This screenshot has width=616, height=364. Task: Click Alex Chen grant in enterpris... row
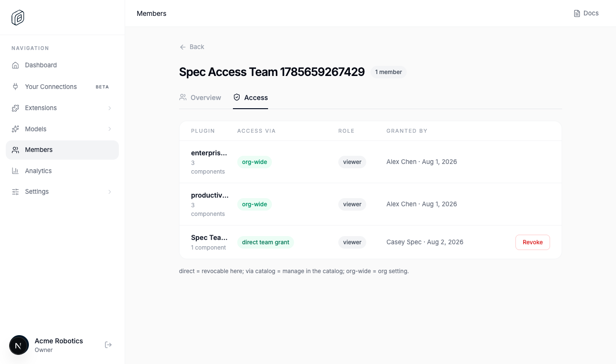[x=422, y=162]
